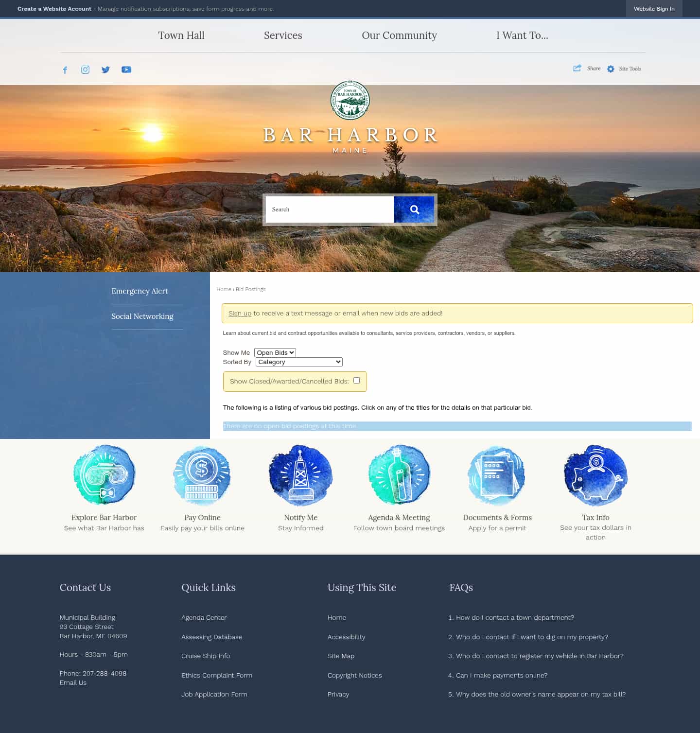Open Notify Me lighthouse icon

tap(300, 475)
